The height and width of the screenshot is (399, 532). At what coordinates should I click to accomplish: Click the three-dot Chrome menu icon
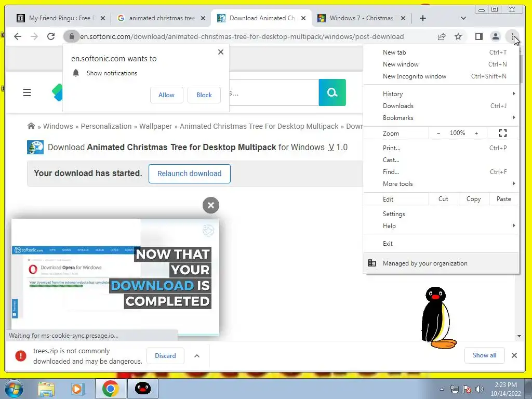point(512,36)
